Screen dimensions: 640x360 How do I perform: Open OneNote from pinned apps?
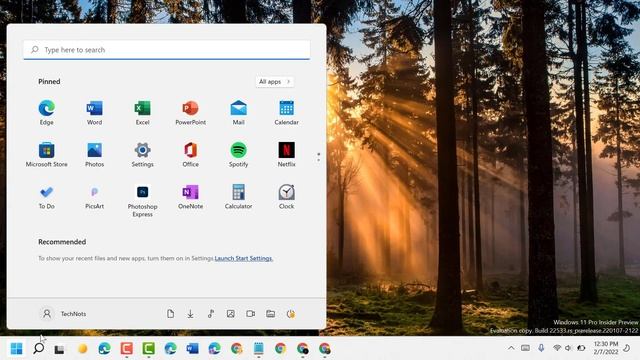pos(191,197)
